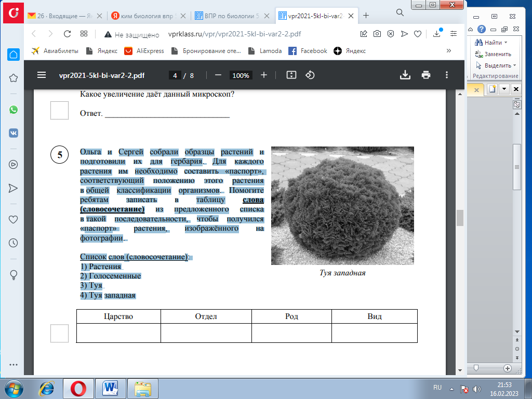
Task: Toggle the PDF viewer sidebar hamburger menu
Action: (42, 75)
